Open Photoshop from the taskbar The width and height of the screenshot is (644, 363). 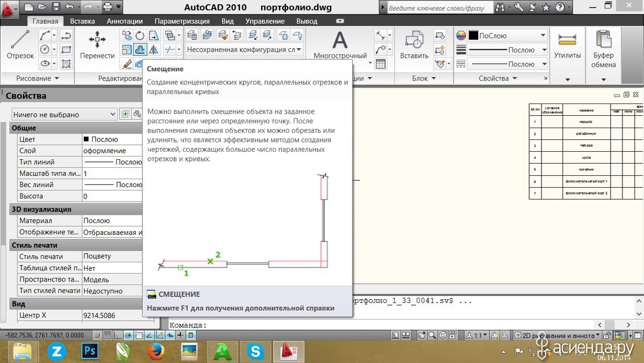click(90, 352)
